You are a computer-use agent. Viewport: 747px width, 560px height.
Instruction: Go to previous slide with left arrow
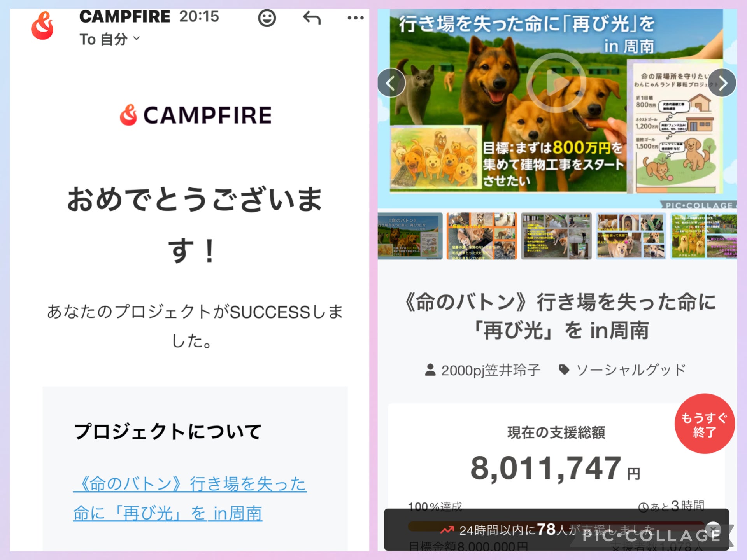391,82
